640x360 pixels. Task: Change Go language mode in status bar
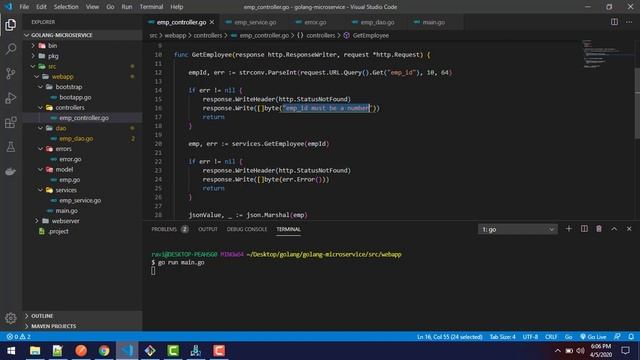click(568, 337)
